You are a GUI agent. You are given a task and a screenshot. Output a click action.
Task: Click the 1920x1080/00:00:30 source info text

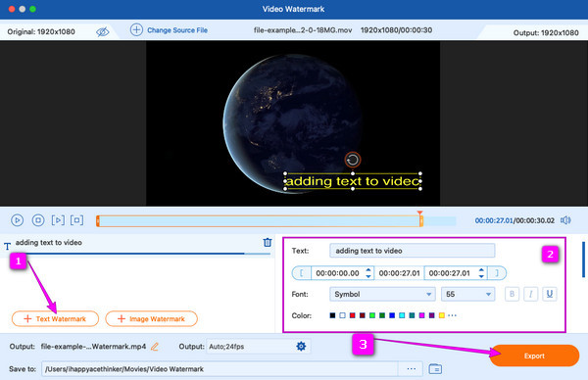pos(396,30)
